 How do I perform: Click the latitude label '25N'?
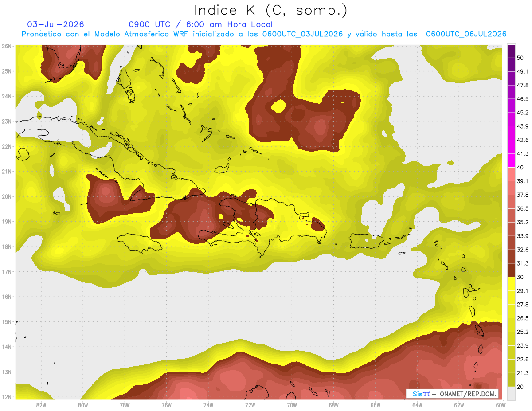[6, 71]
